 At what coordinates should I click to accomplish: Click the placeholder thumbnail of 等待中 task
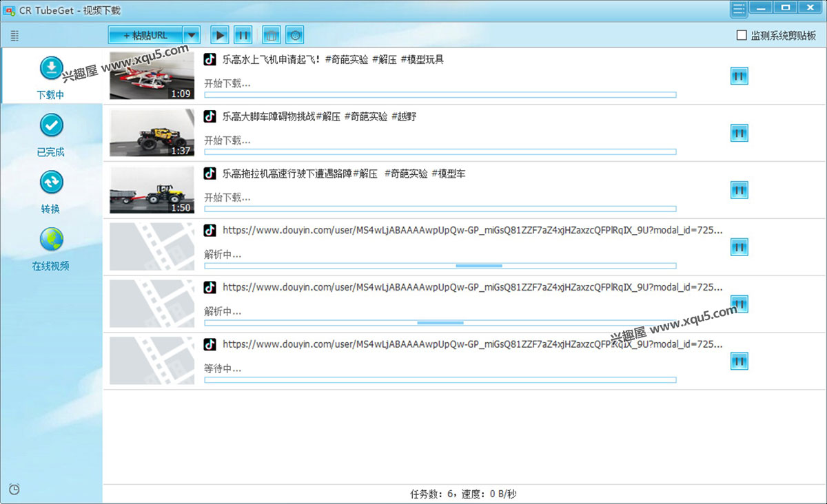(152, 361)
